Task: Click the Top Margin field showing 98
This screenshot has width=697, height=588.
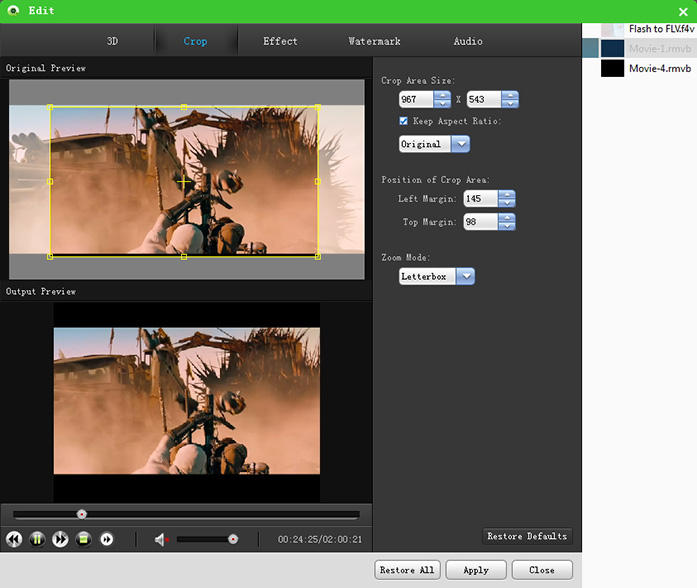Action: (x=481, y=222)
